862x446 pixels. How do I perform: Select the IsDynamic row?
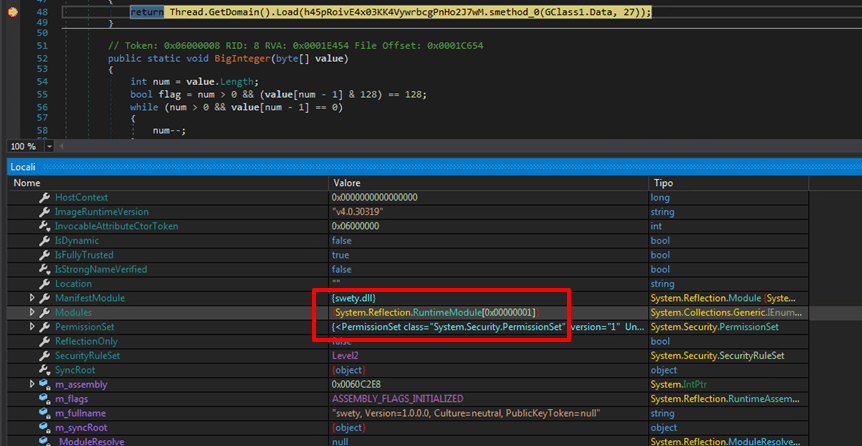pos(408,241)
